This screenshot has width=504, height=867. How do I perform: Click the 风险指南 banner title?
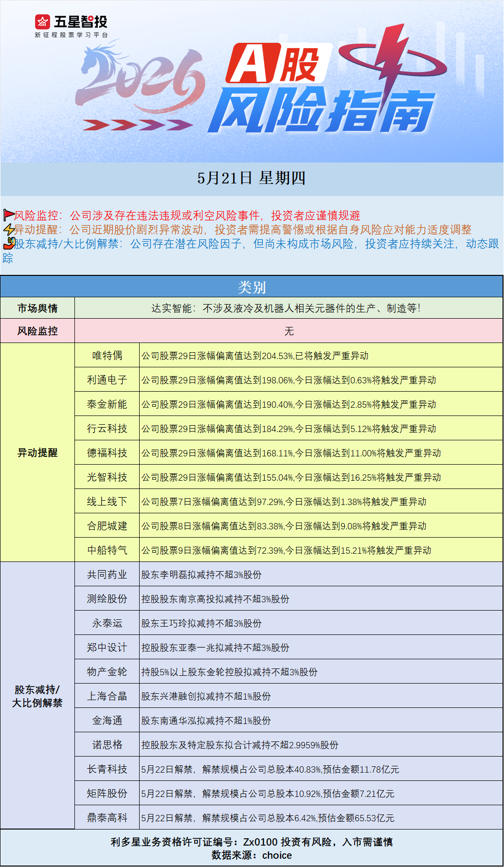(x=321, y=111)
